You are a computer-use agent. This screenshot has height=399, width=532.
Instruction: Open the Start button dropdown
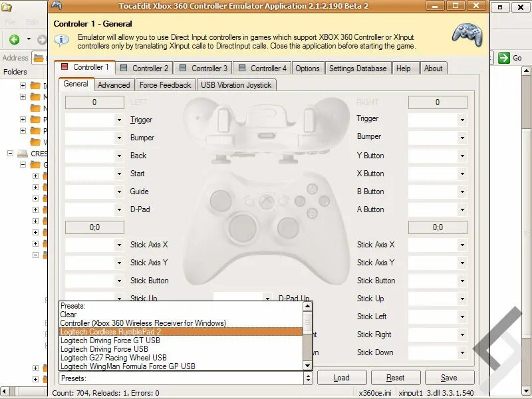[119, 174]
